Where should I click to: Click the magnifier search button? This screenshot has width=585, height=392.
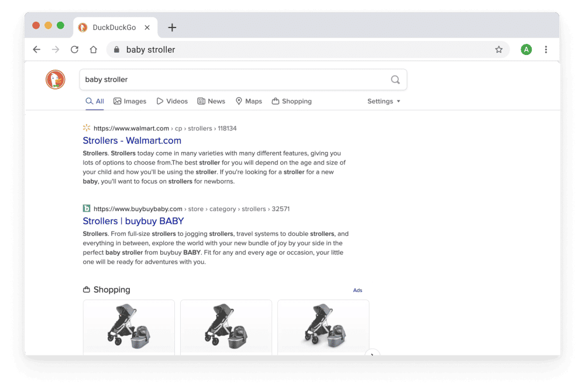395,80
